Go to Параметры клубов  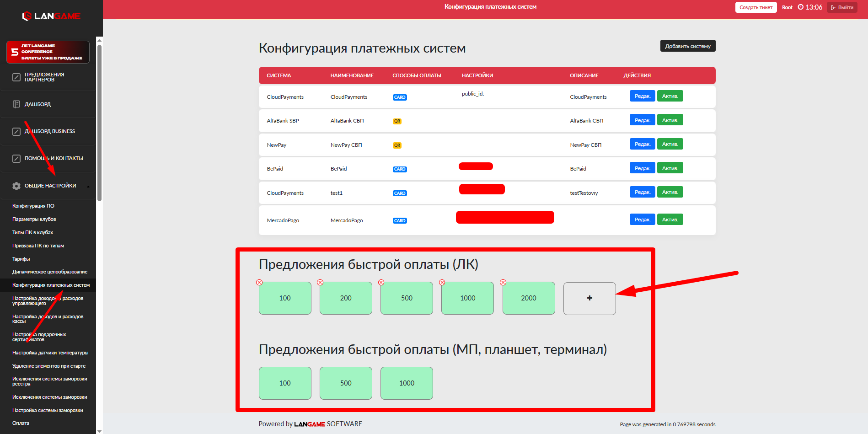(x=34, y=219)
